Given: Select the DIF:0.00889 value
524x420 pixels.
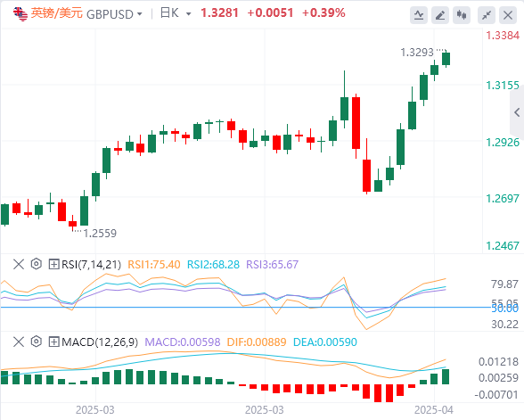Looking at the screenshot, I should (x=257, y=342).
